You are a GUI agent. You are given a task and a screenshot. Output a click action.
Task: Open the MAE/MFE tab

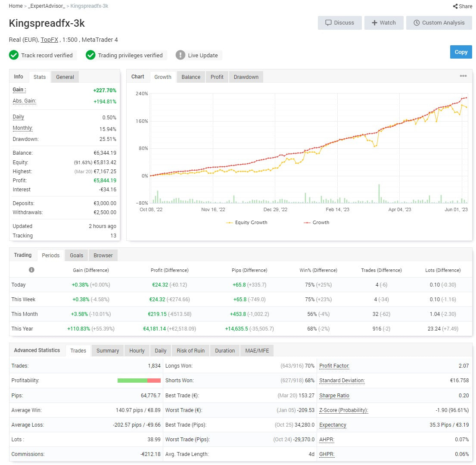click(257, 350)
